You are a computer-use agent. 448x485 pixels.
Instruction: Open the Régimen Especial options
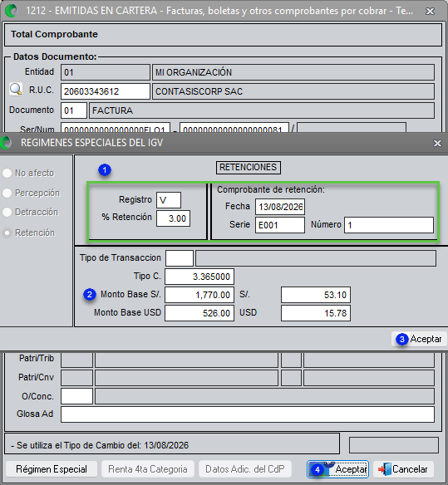(52, 469)
